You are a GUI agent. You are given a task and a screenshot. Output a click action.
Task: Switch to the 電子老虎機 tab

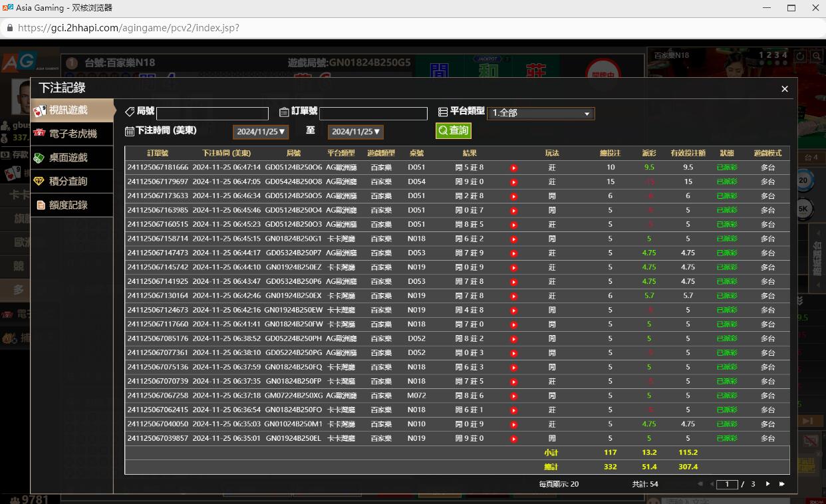[x=72, y=134]
